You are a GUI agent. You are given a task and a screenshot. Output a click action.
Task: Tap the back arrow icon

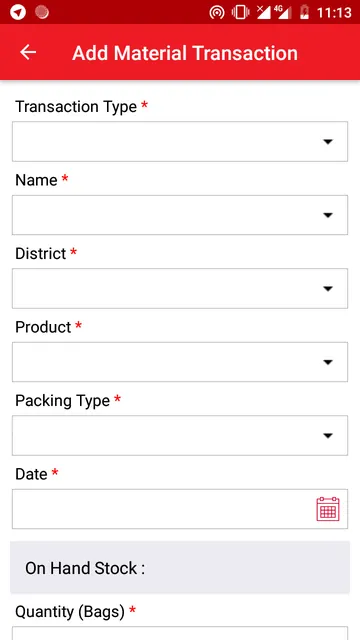[28, 52]
